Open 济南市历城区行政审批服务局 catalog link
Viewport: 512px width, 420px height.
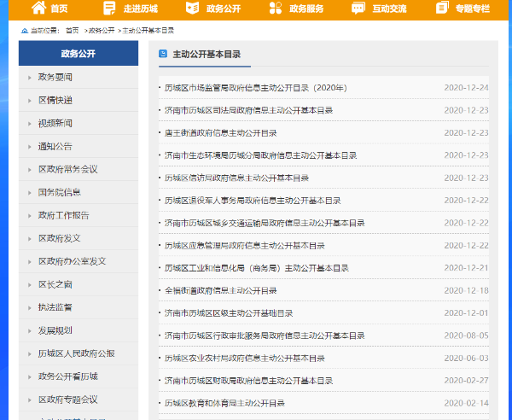coord(265,335)
